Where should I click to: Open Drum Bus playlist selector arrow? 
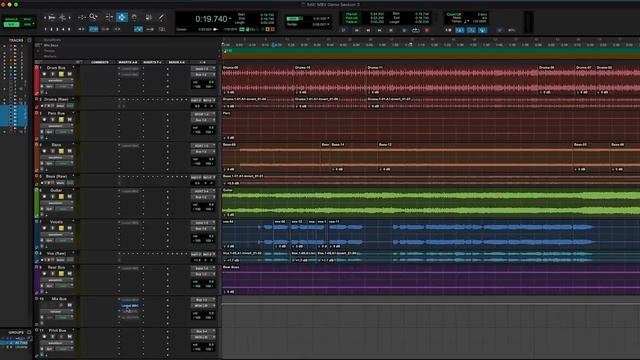[73, 67]
